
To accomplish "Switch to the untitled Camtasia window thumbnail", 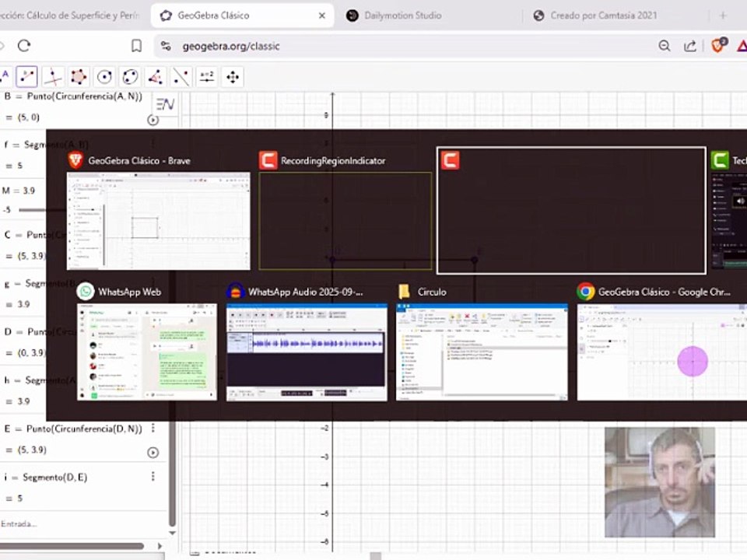I will pyautogui.click(x=571, y=211).
